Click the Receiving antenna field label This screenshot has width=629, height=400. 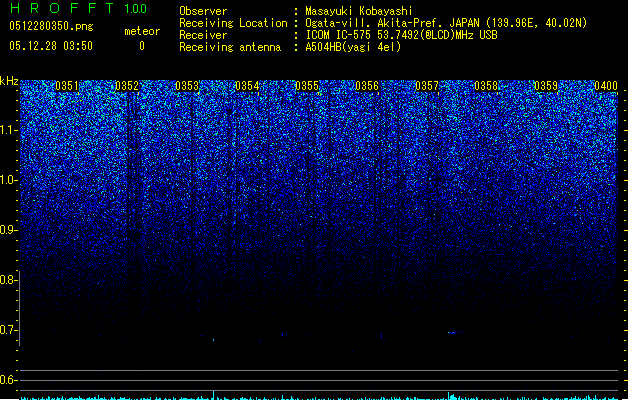point(230,47)
